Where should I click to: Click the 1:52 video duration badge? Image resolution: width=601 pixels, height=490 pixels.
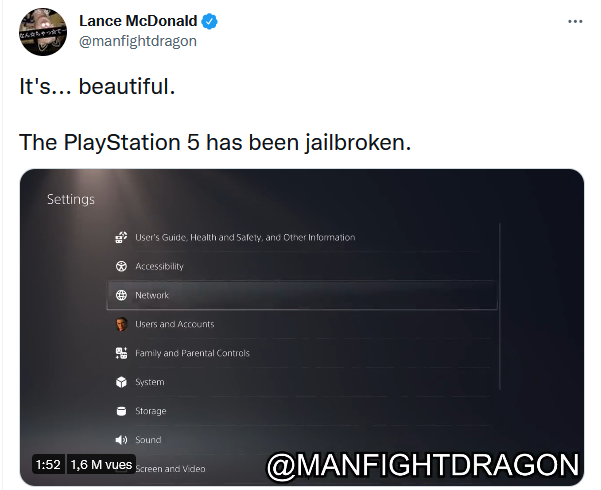pyautogui.click(x=48, y=464)
